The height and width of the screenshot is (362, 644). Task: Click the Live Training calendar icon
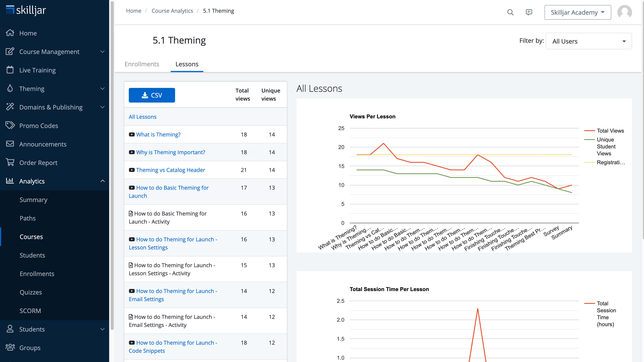tap(10, 70)
